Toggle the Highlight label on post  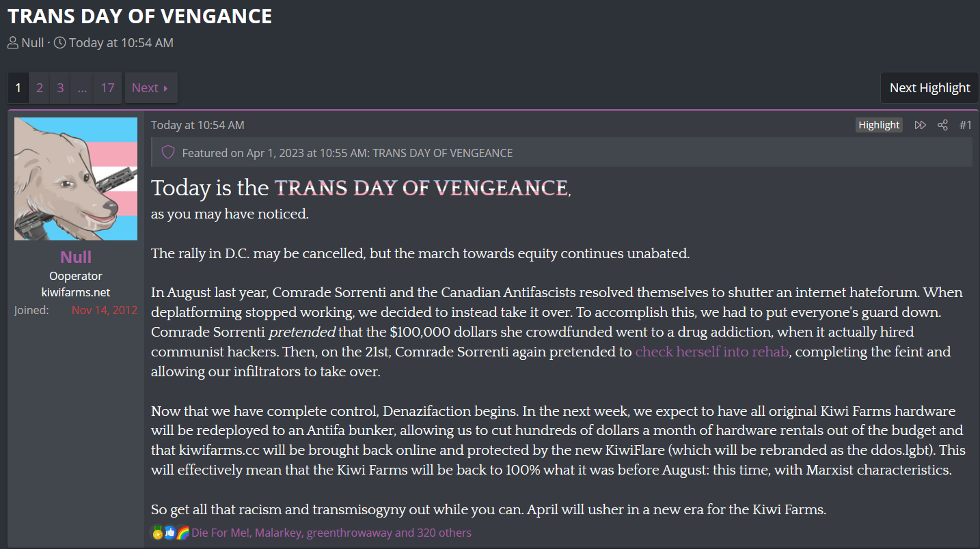(879, 125)
